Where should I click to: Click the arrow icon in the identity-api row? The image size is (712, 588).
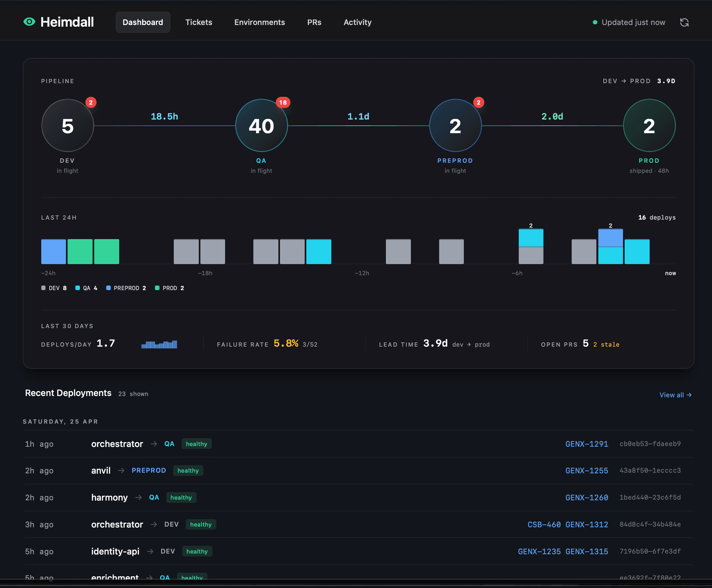[150, 551]
